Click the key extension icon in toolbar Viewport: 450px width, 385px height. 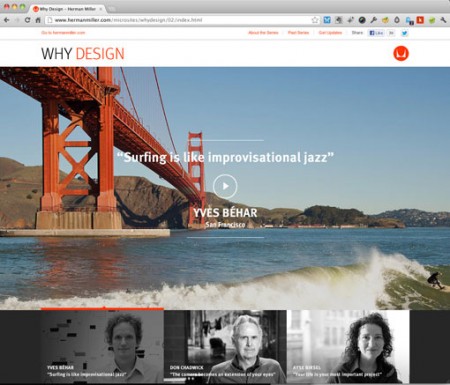coord(374,20)
